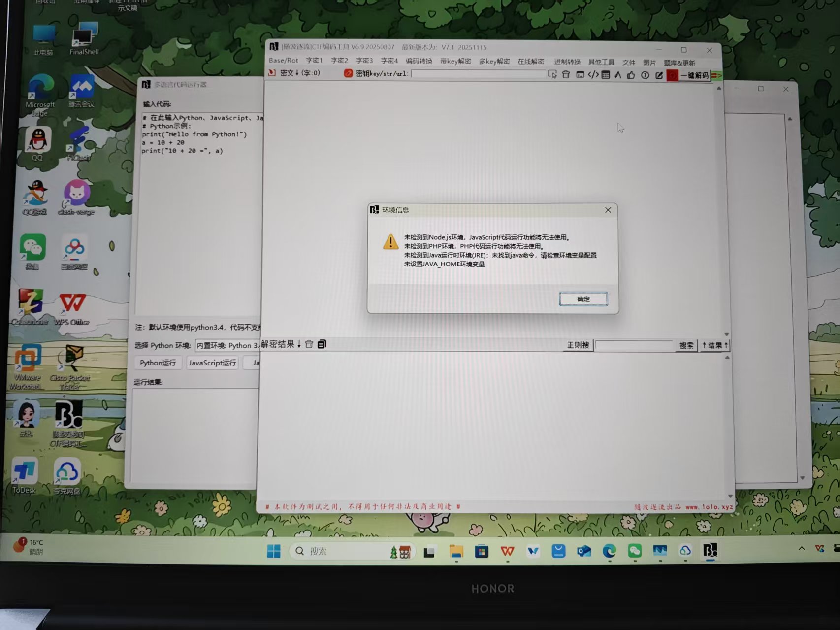This screenshot has width=840, height=630.
Task: Select the ToDesk desktop icon
Action: pyautogui.click(x=24, y=475)
